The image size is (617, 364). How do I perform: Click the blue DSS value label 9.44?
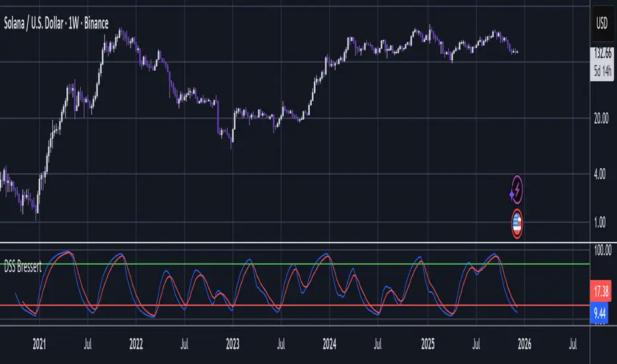tap(600, 313)
